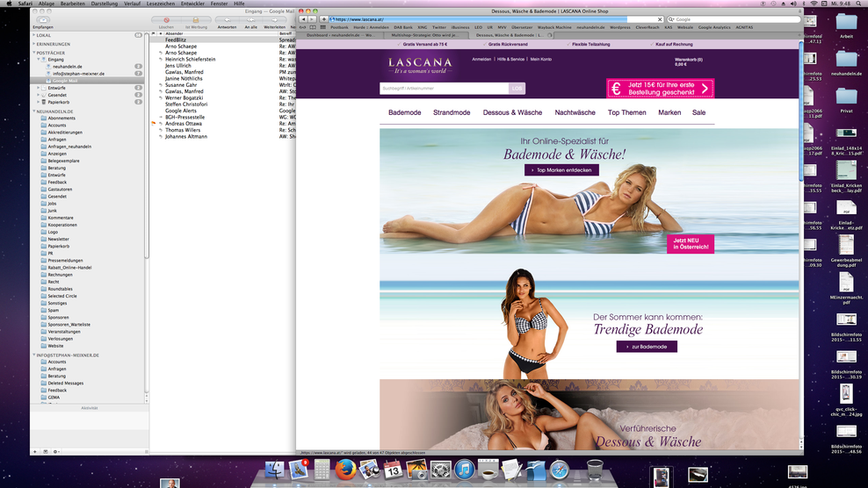Image resolution: width=868 pixels, height=488 pixels.
Task: Open Firefox from the Dock
Action: (345, 470)
